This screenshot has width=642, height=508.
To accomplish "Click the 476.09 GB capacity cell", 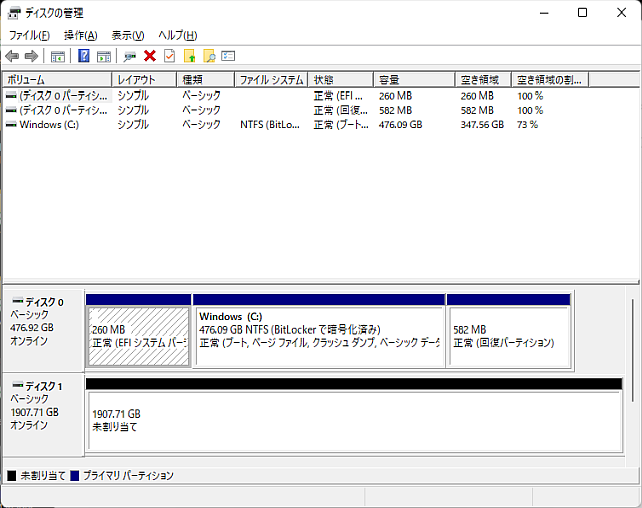I will click(x=400, y=124).
